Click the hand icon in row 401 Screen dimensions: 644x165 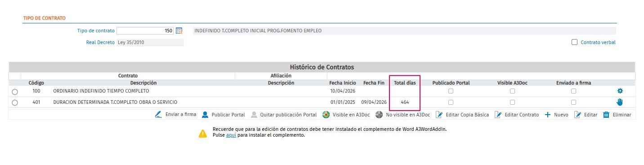coord(620,102)
